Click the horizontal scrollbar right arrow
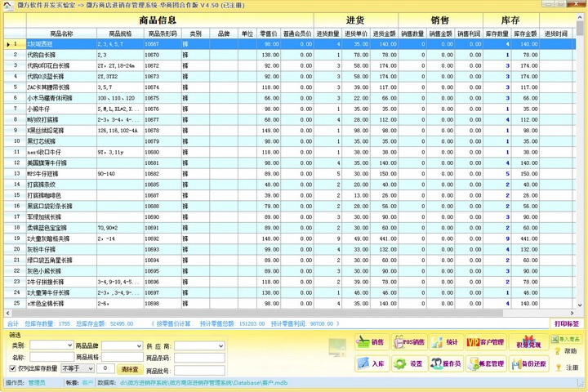This screenshot has height=392, width=588. [x=572, y=313]
